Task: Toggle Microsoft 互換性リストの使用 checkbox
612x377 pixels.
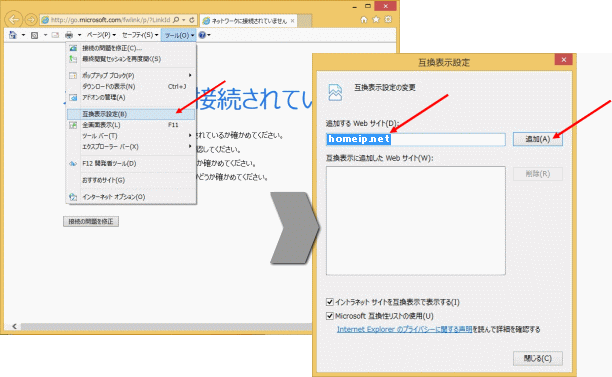Action: click(x=330, y=316)
